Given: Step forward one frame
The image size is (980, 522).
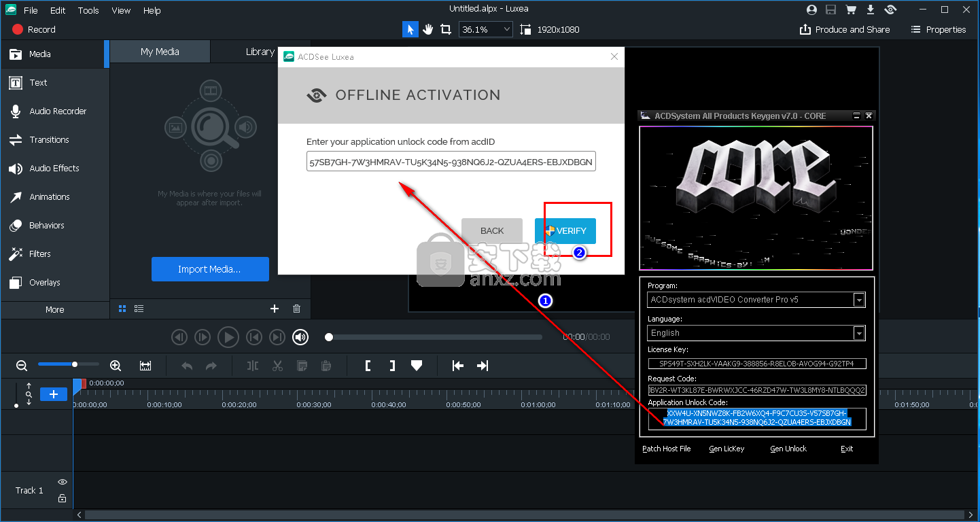Looking at the screenshot, I should (x=203, y=336).
